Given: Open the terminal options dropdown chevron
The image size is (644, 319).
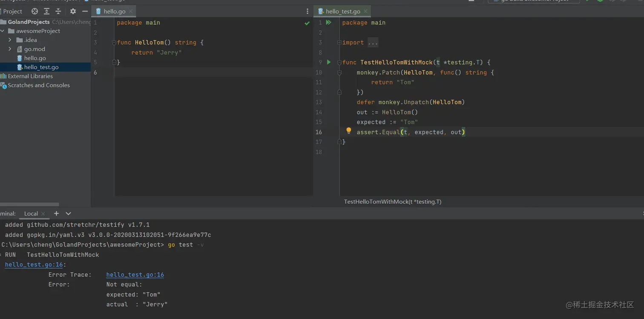Looking at the screenshot, I should 68,213.
